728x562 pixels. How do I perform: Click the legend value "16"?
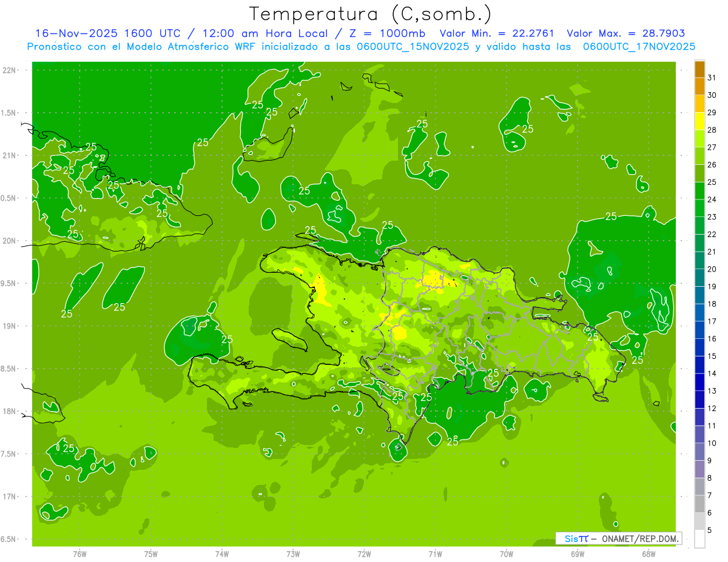712,338
